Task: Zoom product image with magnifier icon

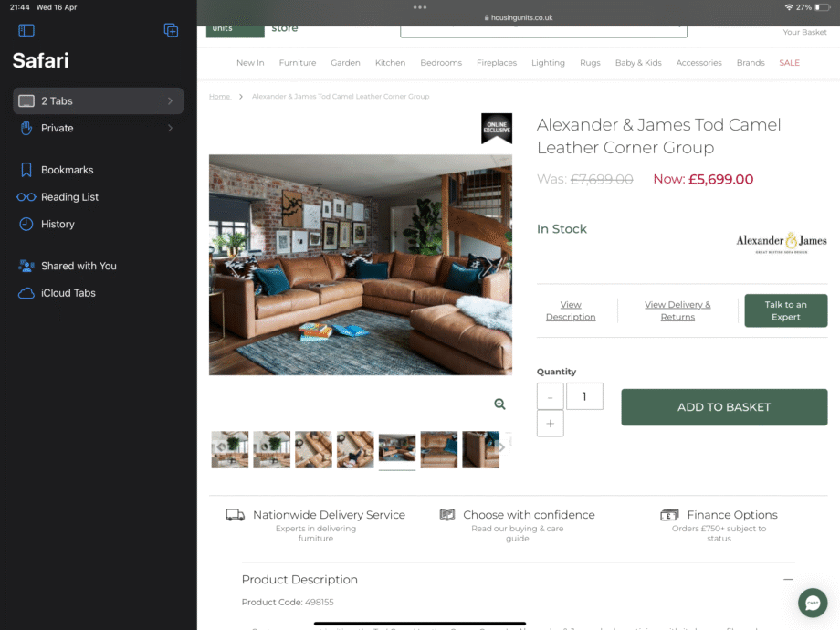Action: [x=499, y=404]
